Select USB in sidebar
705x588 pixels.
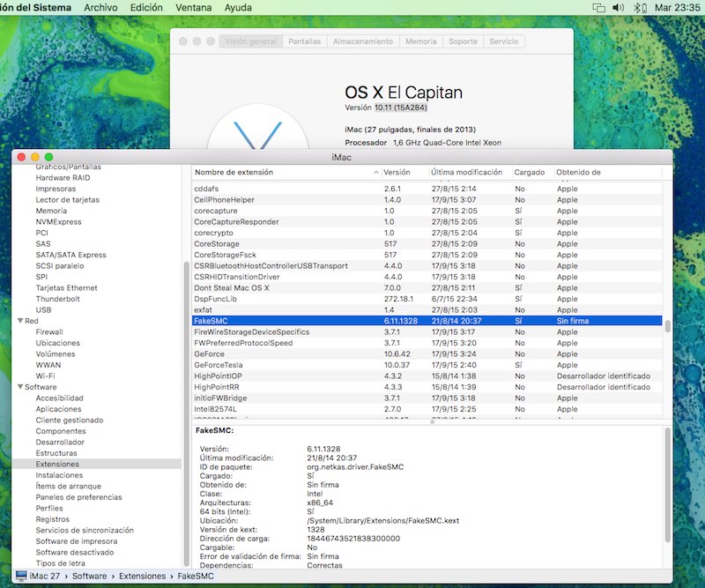[43, 310]
